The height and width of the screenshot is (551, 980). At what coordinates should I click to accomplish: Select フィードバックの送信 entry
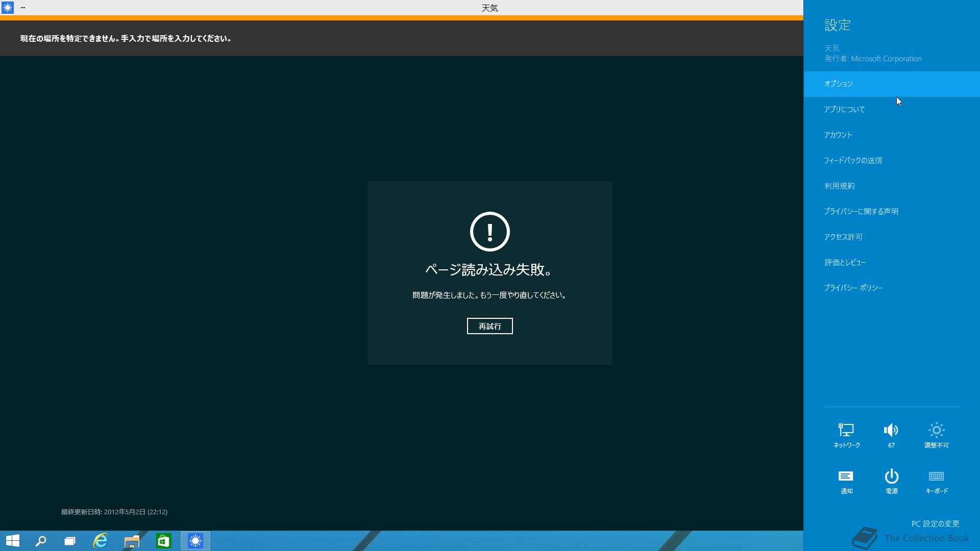click(x=892, y=160)
